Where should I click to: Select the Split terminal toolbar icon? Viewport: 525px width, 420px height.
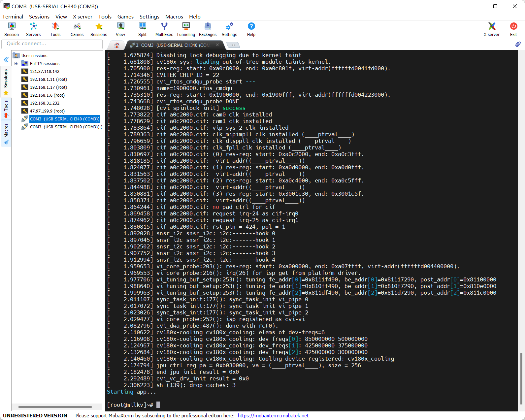(x=143, y=29)
